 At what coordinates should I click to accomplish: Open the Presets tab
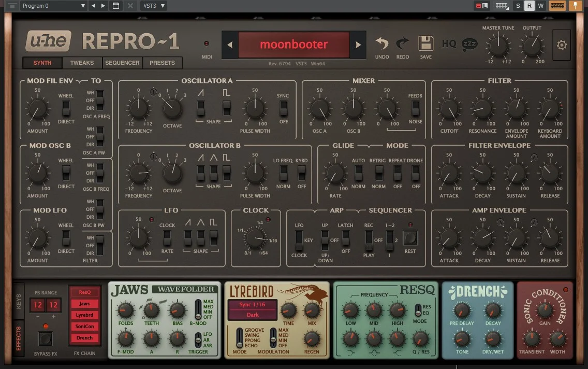point(162,63)
